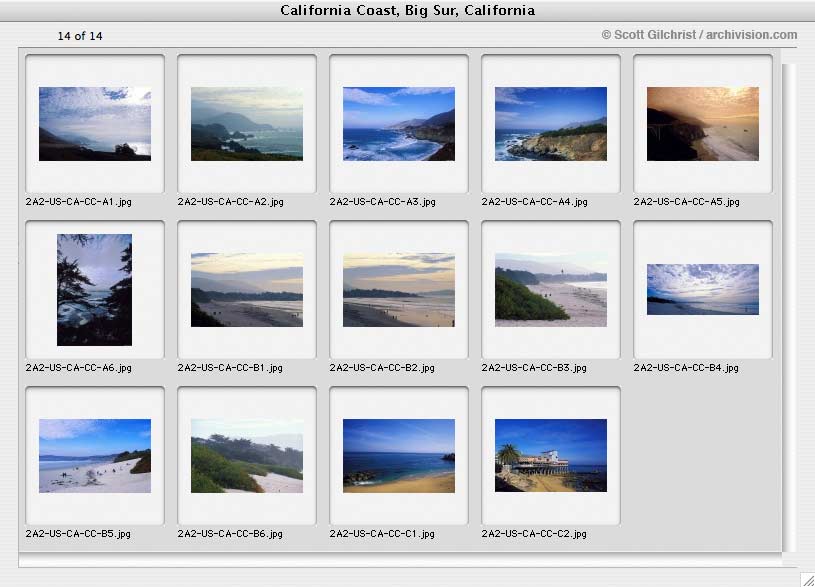Open the 2A2-US-CA-CC-A3.jpg surf thumbnail
Viewport: 815px width, 587px height.
click(x=399, y=124)
